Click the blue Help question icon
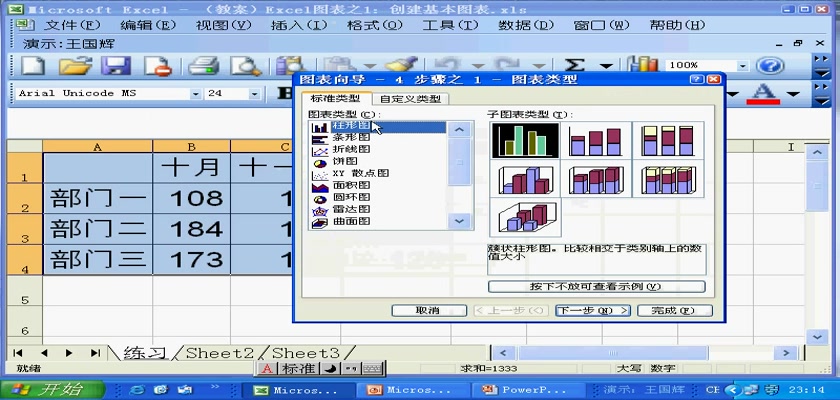 769,66
